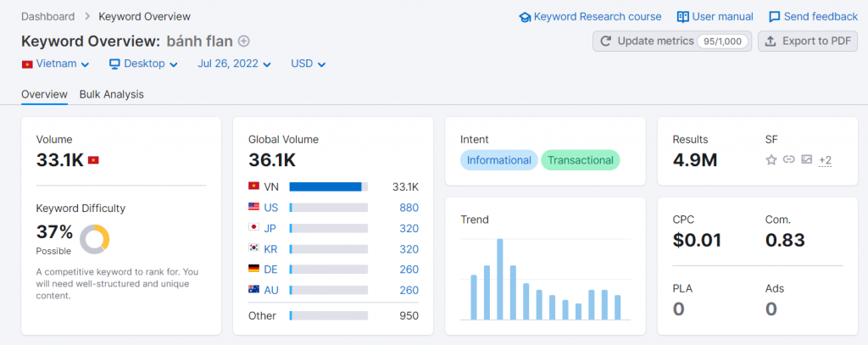Click the VN volume progress bar

click(328, 186)
